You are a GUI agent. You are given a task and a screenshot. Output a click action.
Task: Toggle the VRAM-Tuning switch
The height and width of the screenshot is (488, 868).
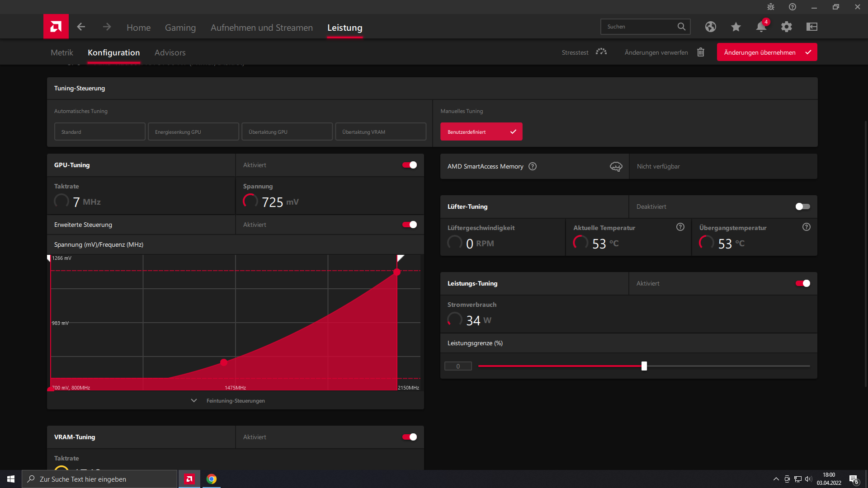click(410, 437)
